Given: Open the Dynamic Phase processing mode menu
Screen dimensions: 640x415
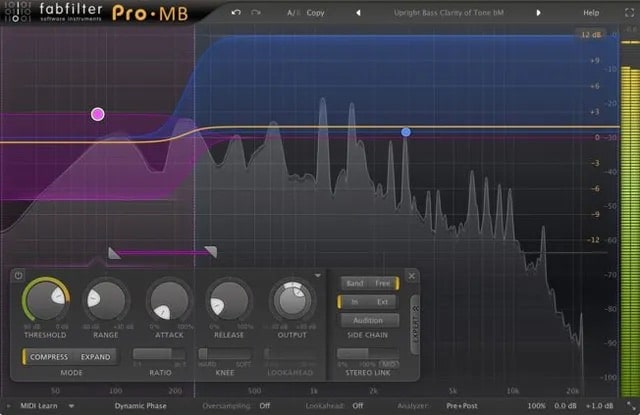Looking at the screenshot, I should point(140,406).
